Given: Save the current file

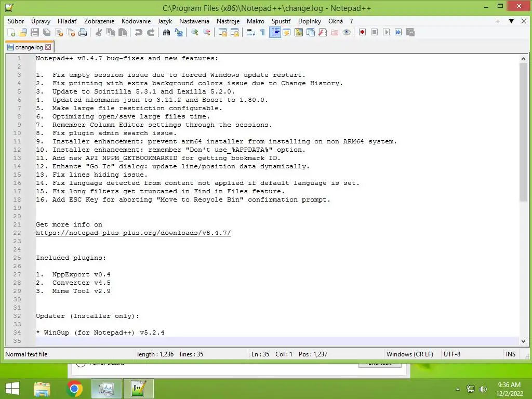Looking at the screenshot, I should point(35,32).
